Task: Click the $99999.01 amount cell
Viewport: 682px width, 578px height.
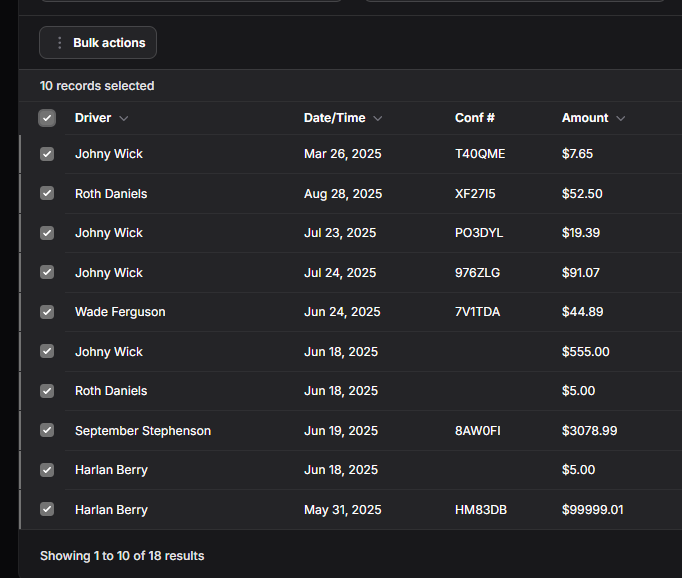Action: tap(593, 510)
